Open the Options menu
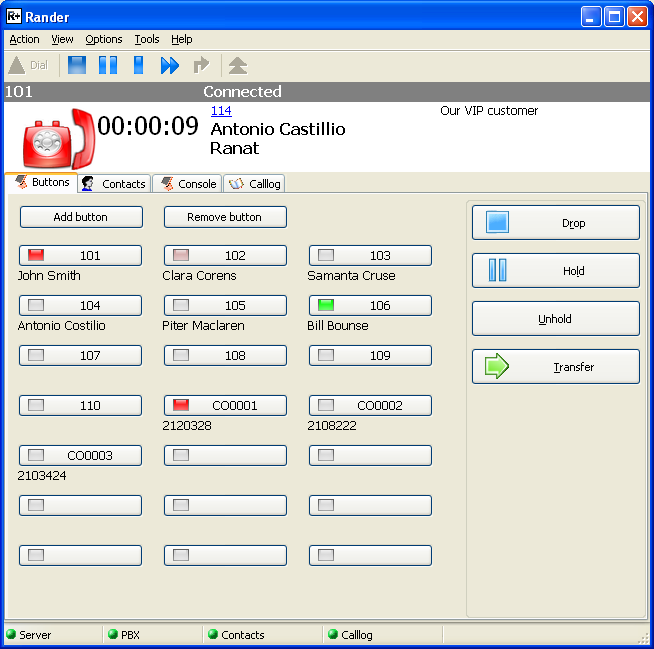The width and height of the screenshot is (654, 649). point(103,39)
